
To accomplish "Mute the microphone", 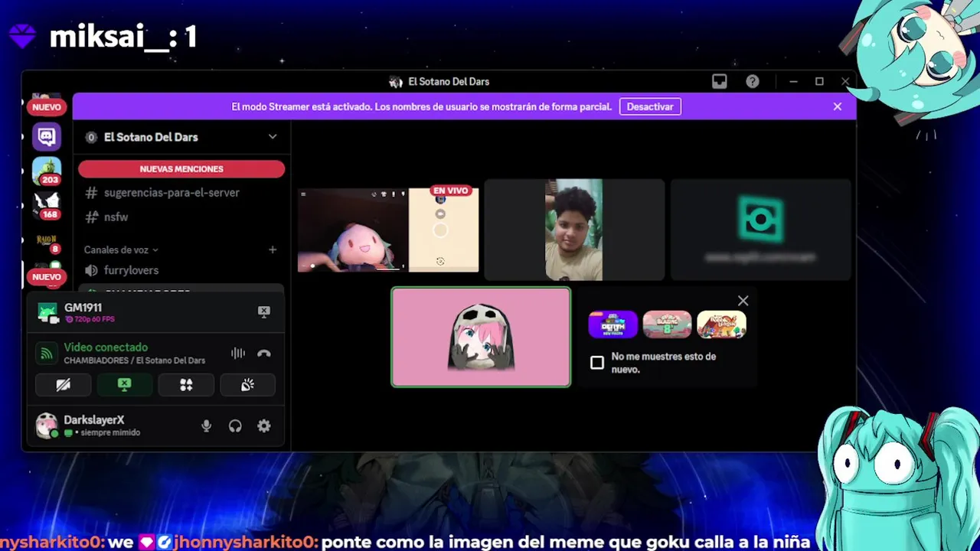I will pyautogui.click(x=206, y=426).
